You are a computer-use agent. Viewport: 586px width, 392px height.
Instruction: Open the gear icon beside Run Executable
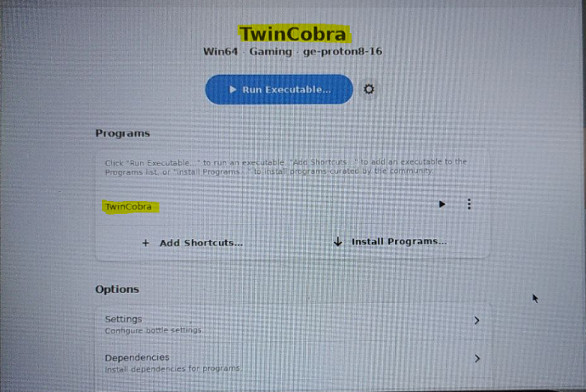(369, 89)
